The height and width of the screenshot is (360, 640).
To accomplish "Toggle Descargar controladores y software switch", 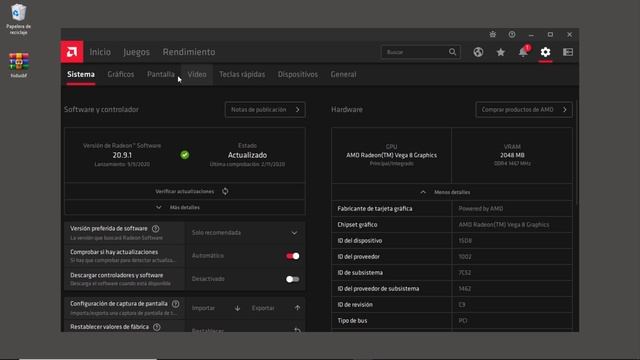I will tap(293, 279).
